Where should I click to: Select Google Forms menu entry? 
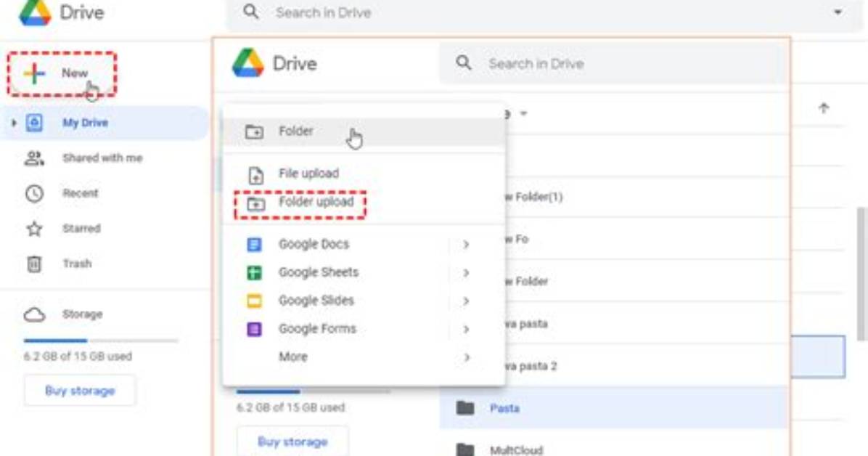[x=364, y=329]
